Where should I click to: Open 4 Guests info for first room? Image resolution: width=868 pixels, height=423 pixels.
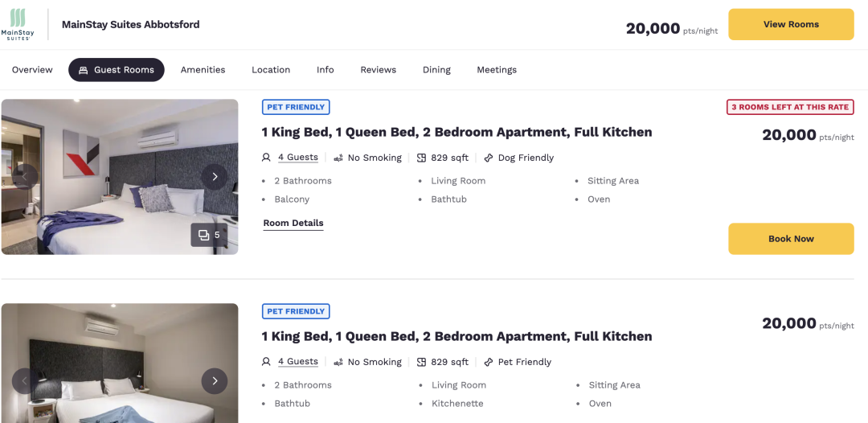click(298, 158)
